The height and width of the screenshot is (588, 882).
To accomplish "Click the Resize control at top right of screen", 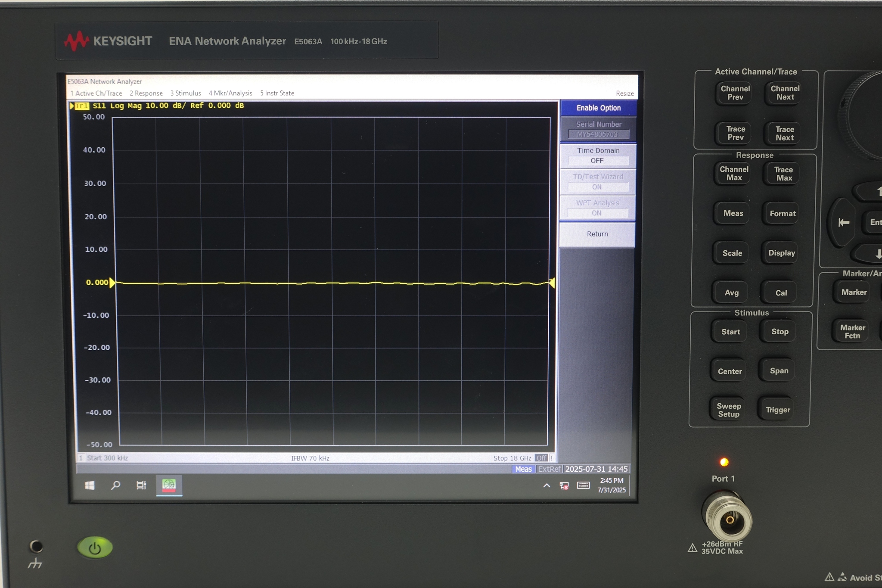I will point(624,93).
